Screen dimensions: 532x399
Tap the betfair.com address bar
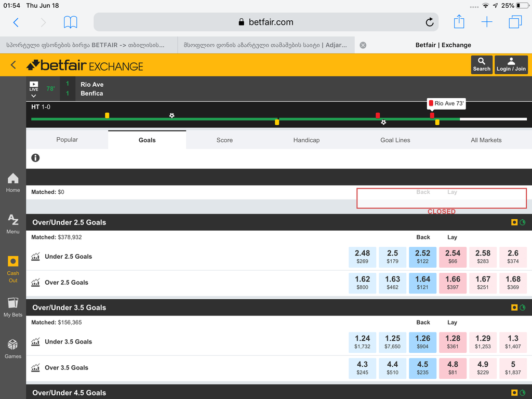click(266, 22)
